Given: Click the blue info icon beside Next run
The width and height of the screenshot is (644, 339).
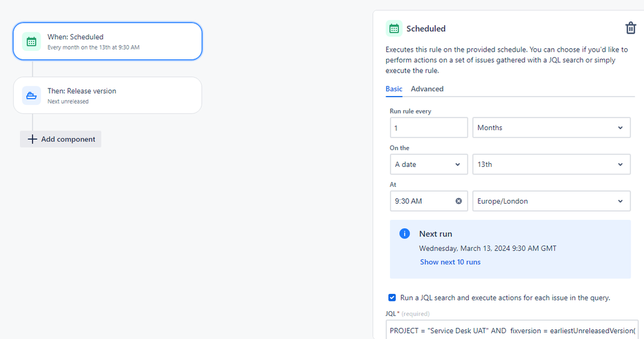Looking at the screenshot, I should pyautogui.click(x=405, y=233).
